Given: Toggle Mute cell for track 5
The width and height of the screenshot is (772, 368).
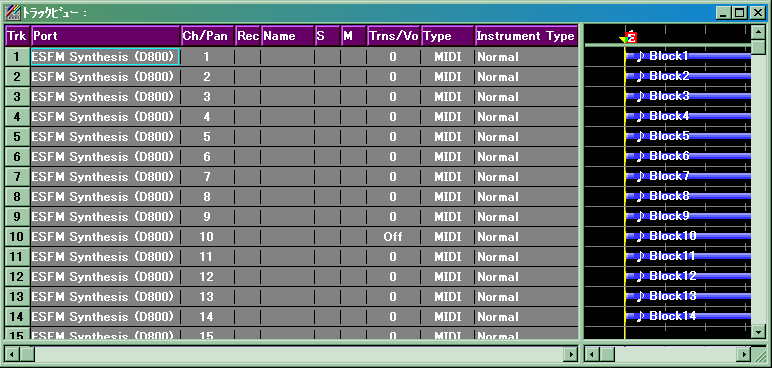Looking at the screenshot, I should [354, 137].
